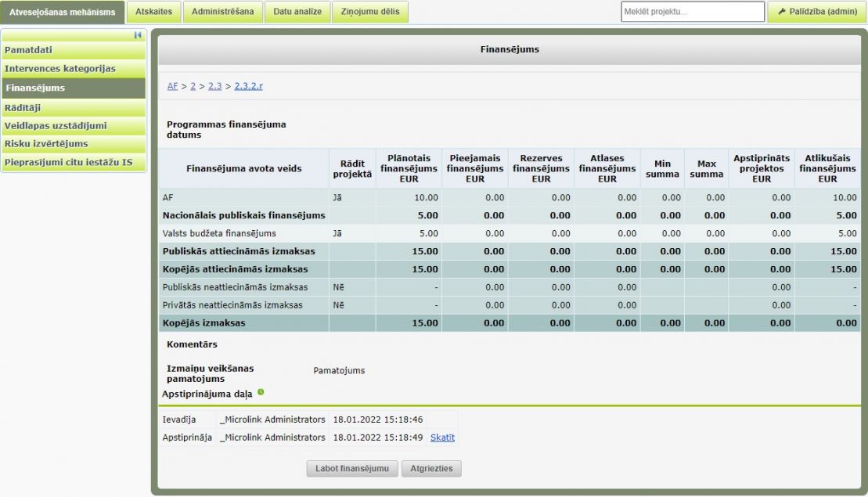Screen dimensions: 868x497
Task: Open Ziņojumu dēlis tab
Action: click(x=369, y=12)
